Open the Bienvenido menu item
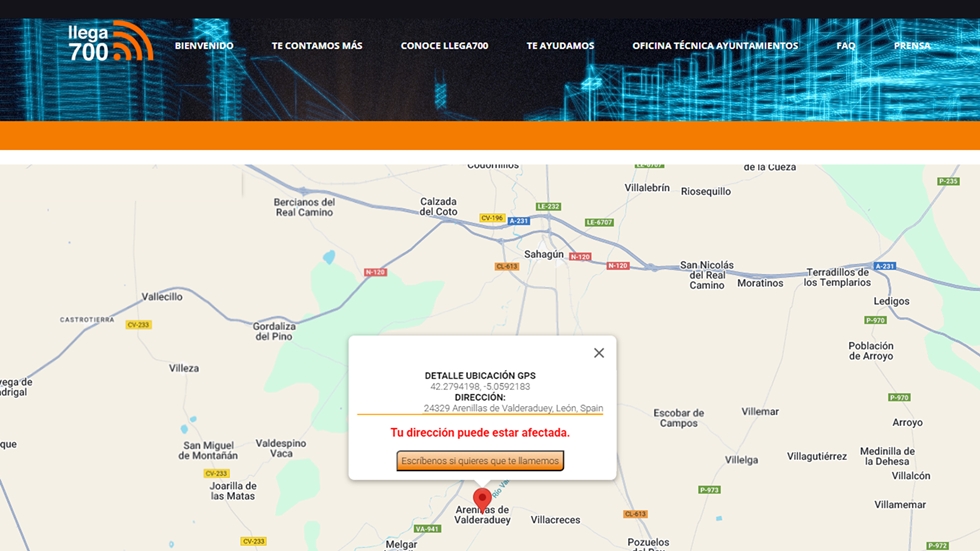 click(x=204, y=46)
